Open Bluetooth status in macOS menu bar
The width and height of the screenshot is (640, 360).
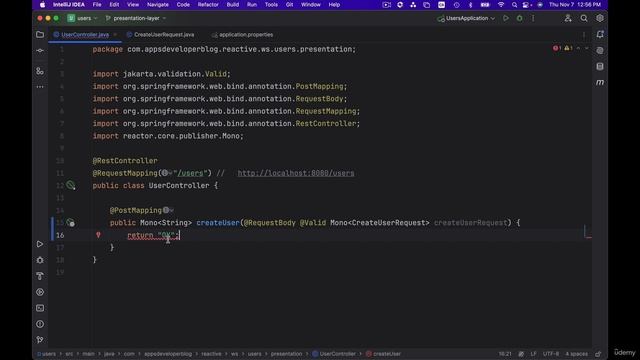pos(470,4)
